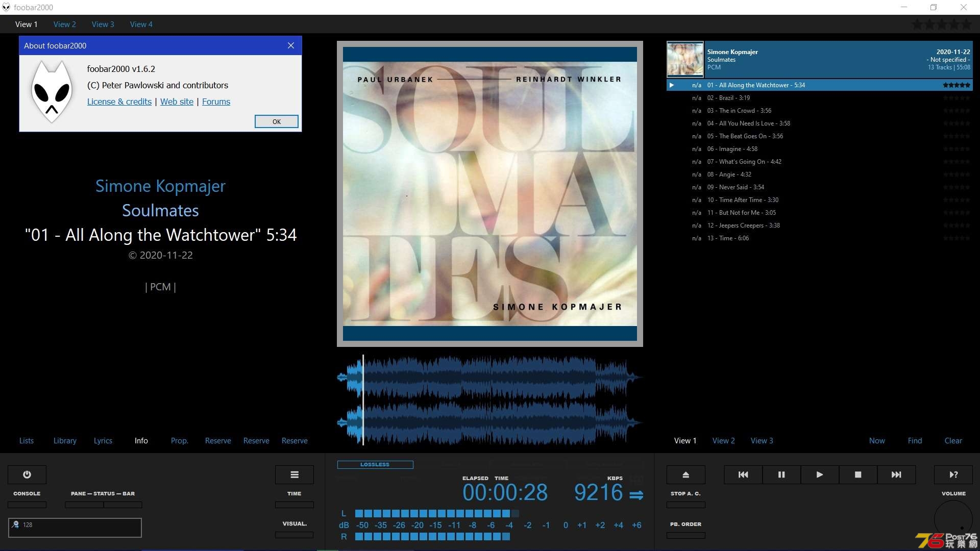Click the power icon above CONSOLE
The image size is (980, 551).
[27, 474]
